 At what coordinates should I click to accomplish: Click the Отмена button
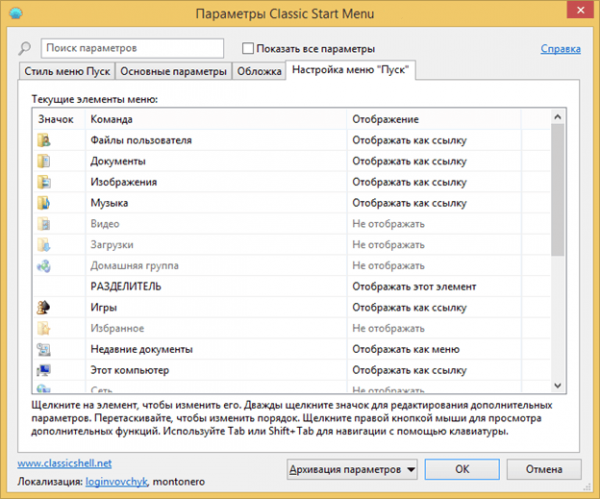coord(544,469)
